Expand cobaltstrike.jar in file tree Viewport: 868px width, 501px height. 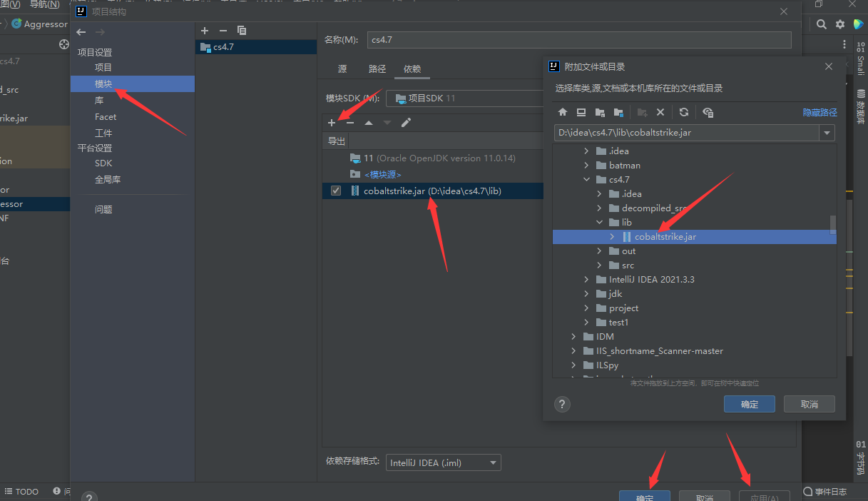point(612,236)
